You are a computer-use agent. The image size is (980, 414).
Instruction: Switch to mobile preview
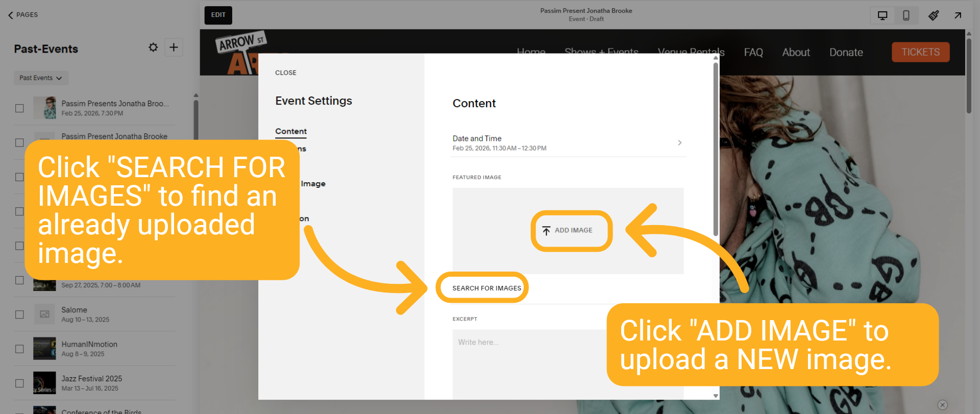coord(906,15)
